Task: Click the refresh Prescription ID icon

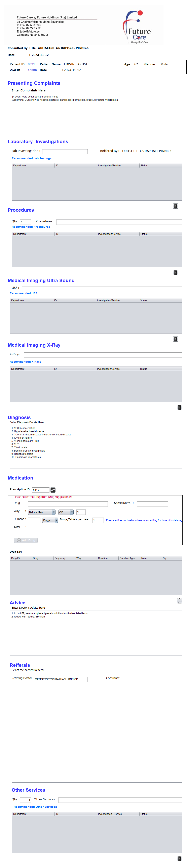Action: [x=53, y=490]
